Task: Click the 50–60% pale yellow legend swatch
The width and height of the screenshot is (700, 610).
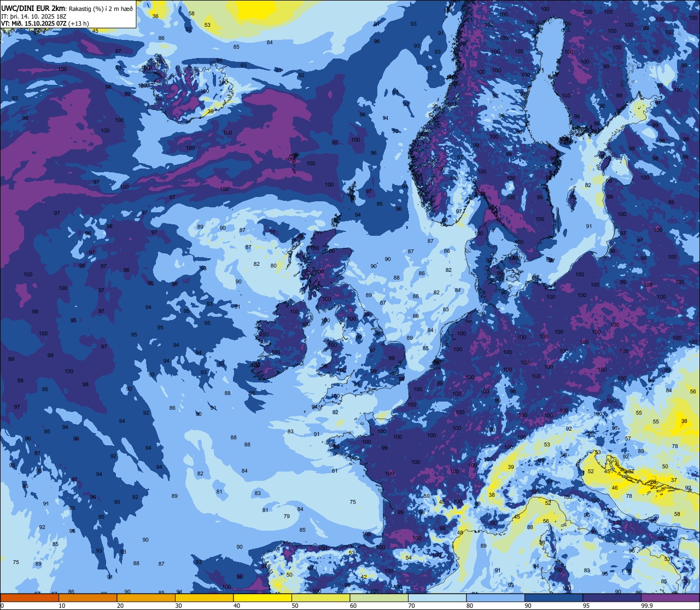Action: pos(320,597)
